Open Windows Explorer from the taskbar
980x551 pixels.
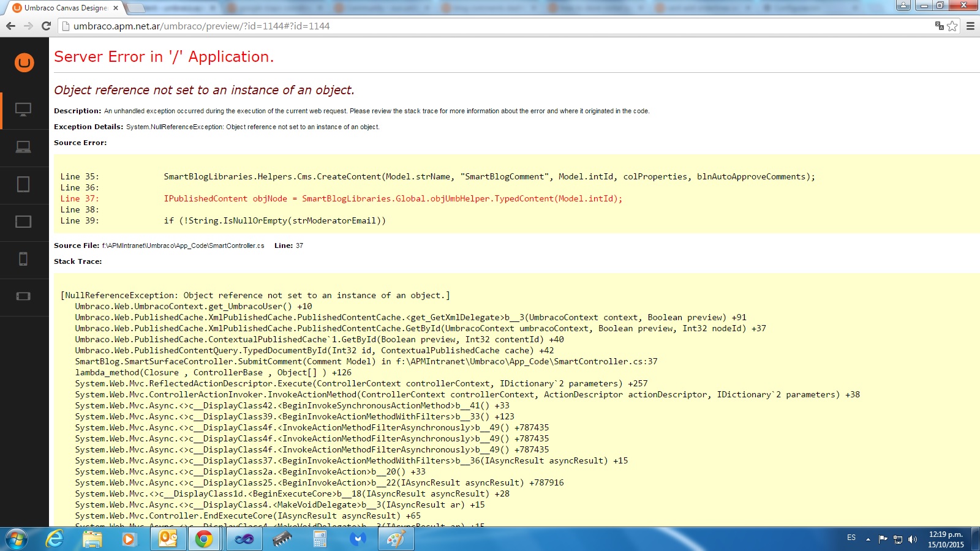pos(92,539)
